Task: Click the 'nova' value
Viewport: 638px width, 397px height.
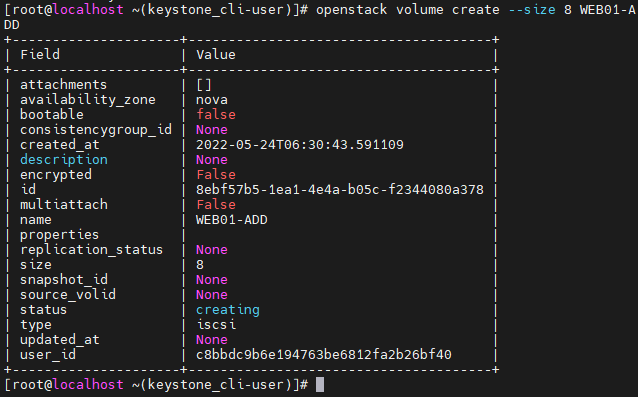Action: tap(212, 100)
